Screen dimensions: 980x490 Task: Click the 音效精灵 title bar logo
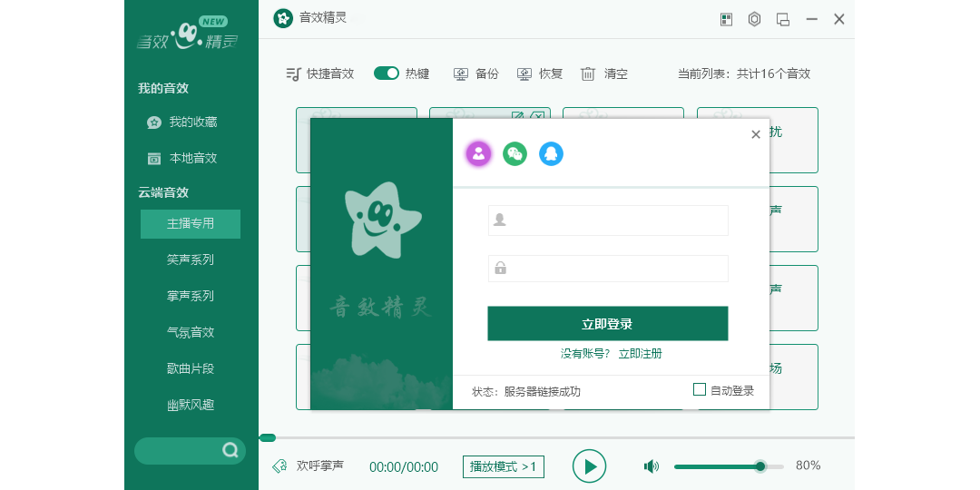pyautogui.click(x=283, y=18)
